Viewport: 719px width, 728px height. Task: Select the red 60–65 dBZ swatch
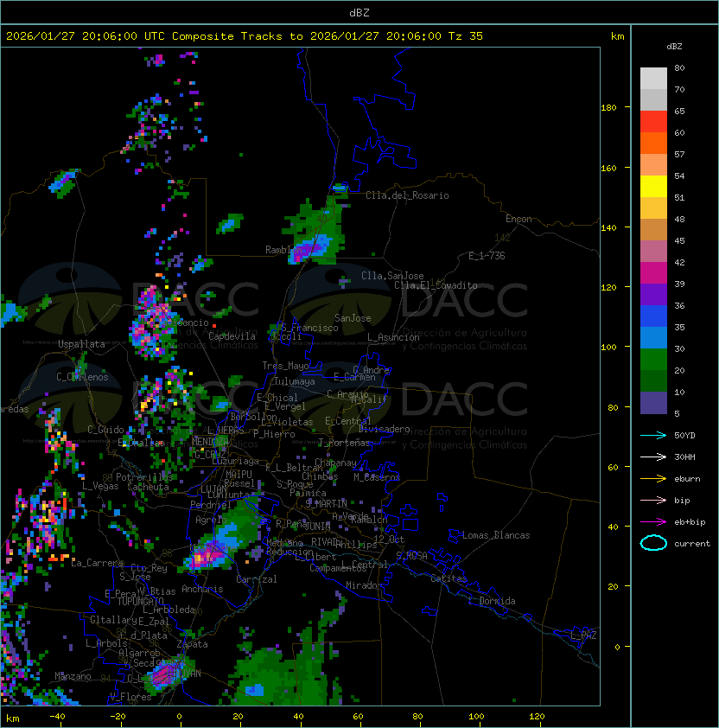pos(653,122)
